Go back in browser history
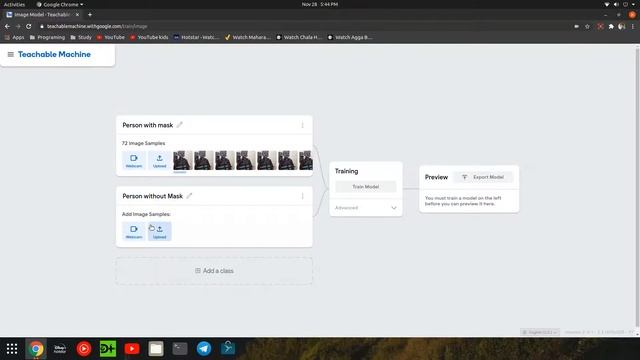 click(7, 26)
